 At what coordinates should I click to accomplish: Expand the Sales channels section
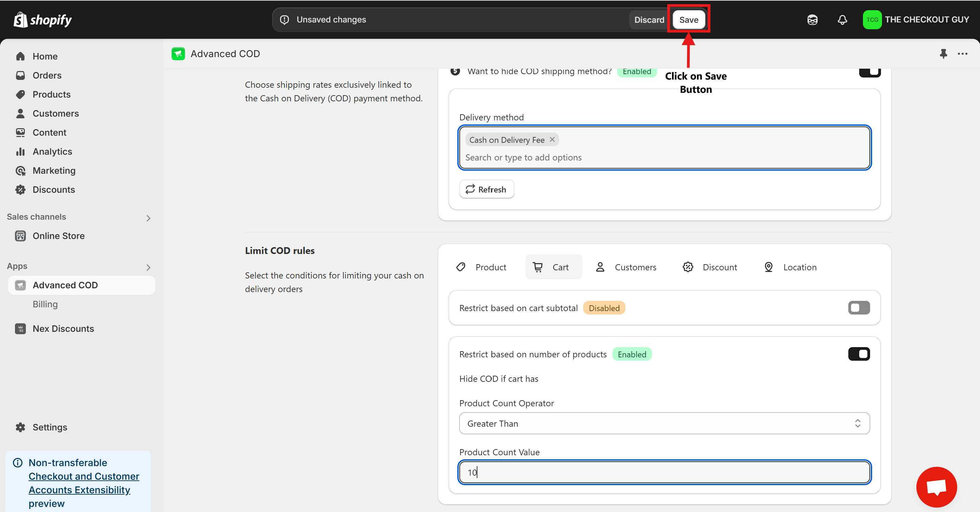(x=148, y=218)
